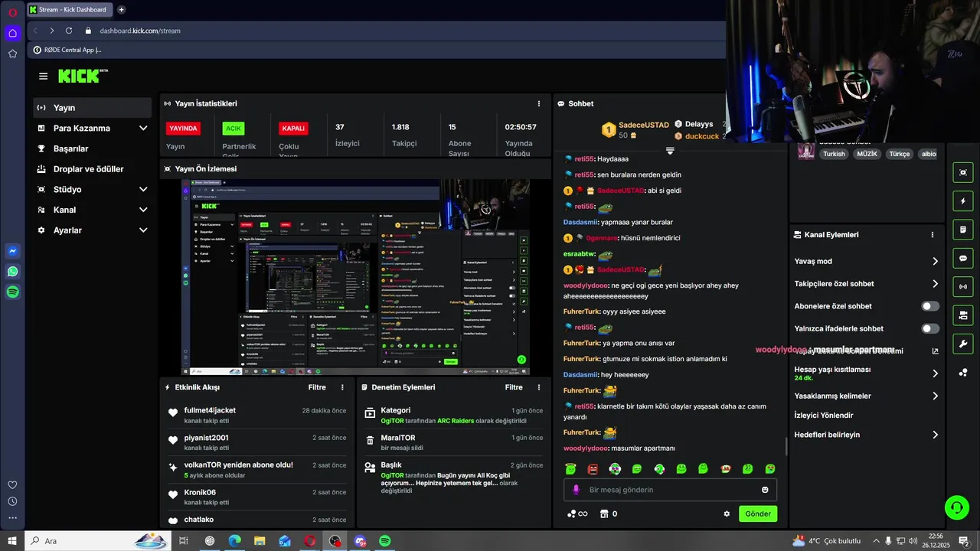Click the SadeceUSTAD top gifter name
The width and height of the screenshot is (980, 551).
(x=643, y=125)
